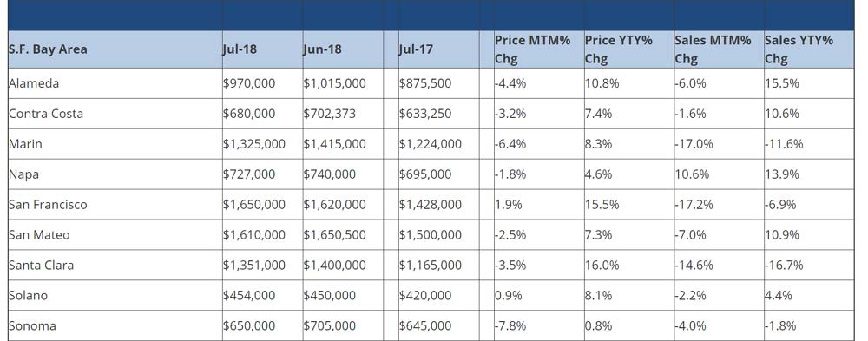Screen dimensions: 868x341
Task: Select the Solano county cell
Action: [x=115, y=295]
